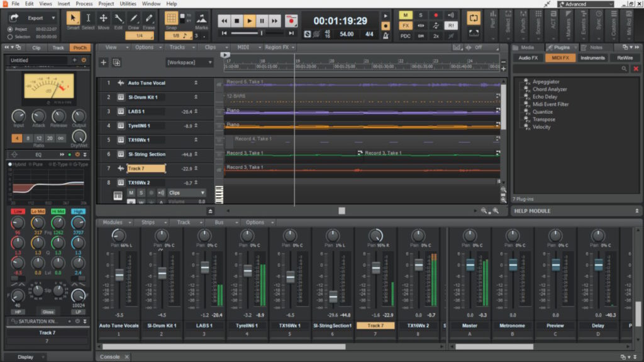Toggle global FX bypass button
The height and width of the screenshot is (362, 644).
pyautogui.click(x=406, y=25)
